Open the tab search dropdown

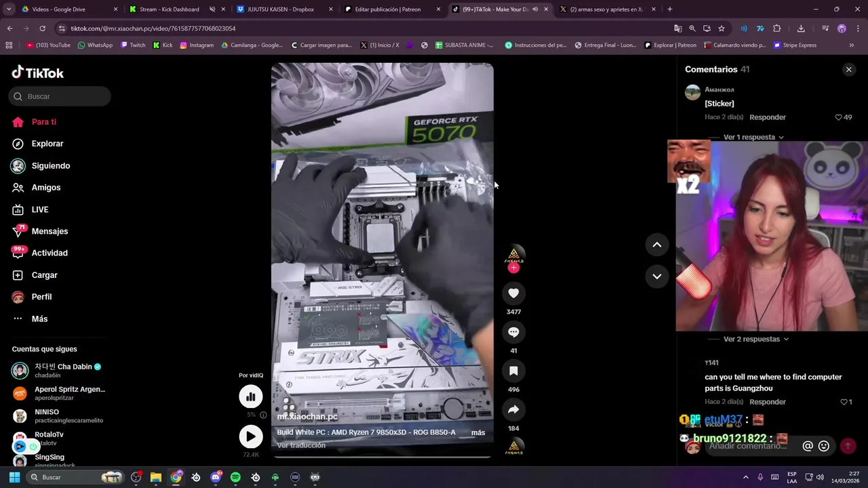point(8,9)
